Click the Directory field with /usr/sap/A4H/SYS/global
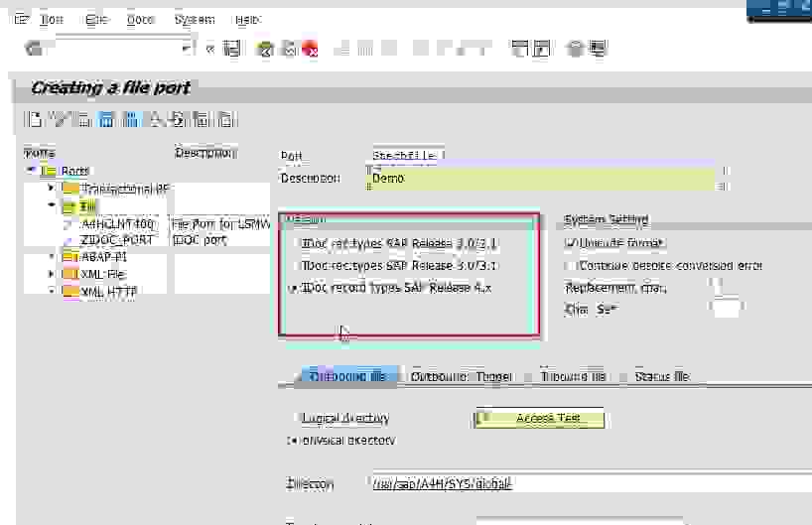The image size is (812, 525). point(591,483)
